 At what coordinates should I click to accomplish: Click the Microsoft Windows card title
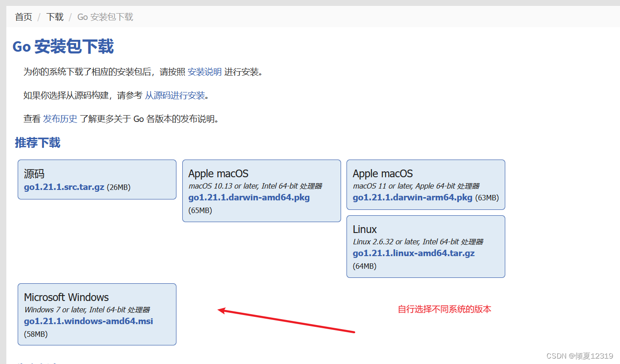(66, 297)
